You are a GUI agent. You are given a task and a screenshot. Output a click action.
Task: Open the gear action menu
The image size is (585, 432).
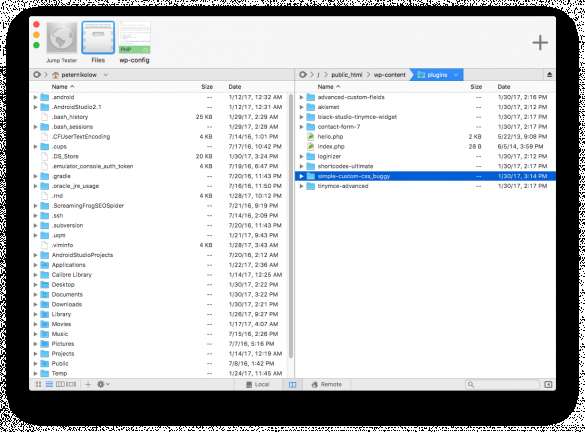[x=103, y=384]
